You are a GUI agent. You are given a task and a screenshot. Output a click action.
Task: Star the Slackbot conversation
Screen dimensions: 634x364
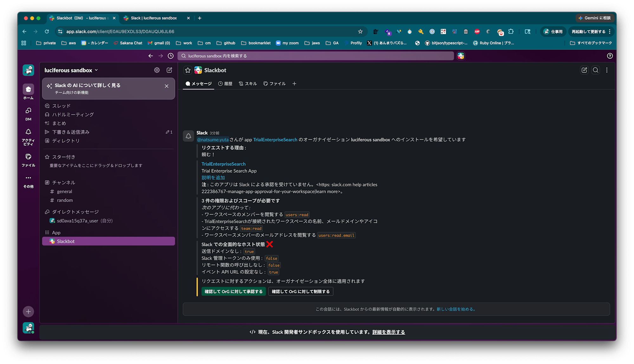point(188,70)
